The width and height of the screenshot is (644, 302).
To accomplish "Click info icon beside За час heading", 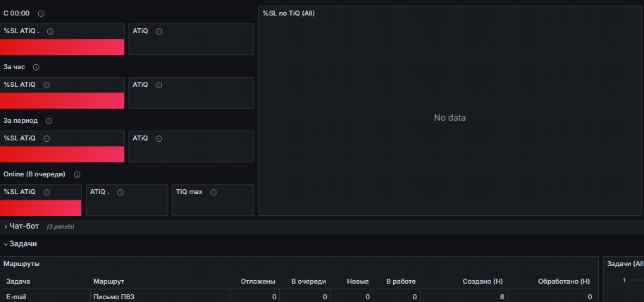I will 36,67.
